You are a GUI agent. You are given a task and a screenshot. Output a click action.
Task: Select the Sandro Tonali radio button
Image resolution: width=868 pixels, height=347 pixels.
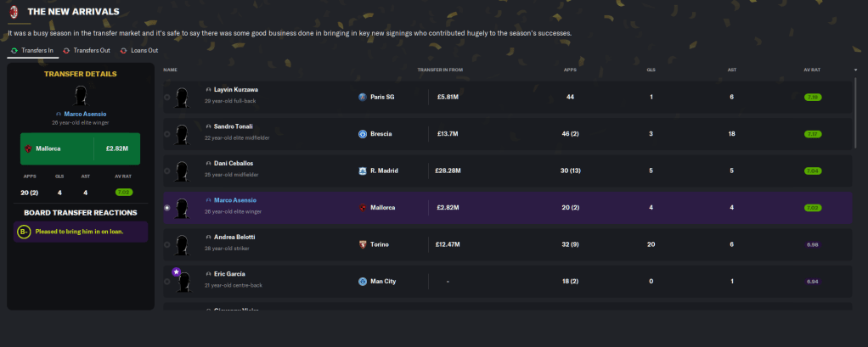click(166, 134)
